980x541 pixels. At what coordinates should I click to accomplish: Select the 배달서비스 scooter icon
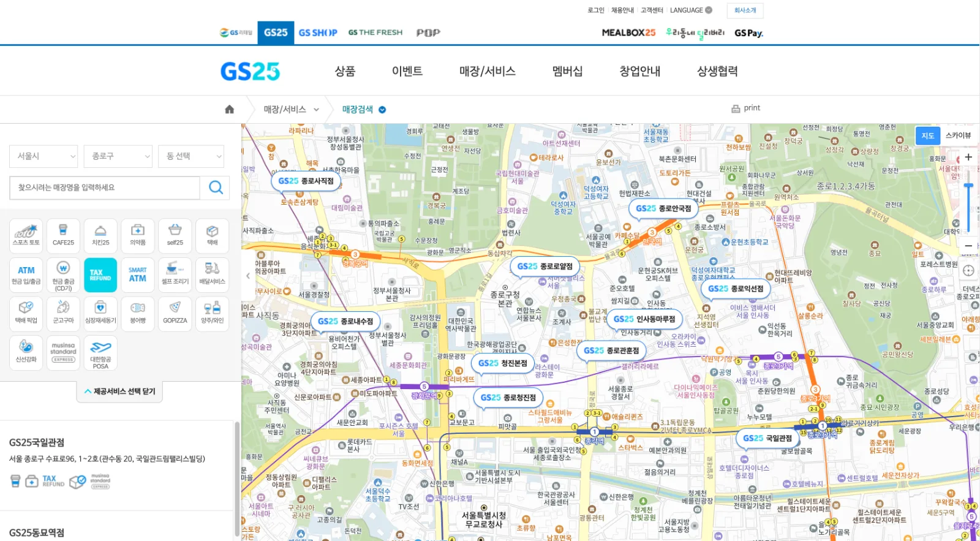(213, 275)
